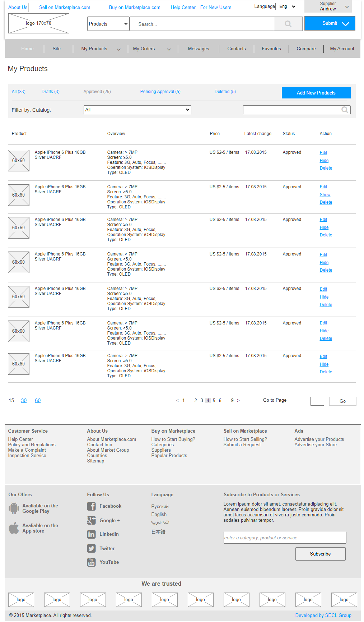Image resolution: width=364 pixels, height=622 pixels.
Task: Open the Filter by Catalog dropdown
Action: tap(137, 110)
